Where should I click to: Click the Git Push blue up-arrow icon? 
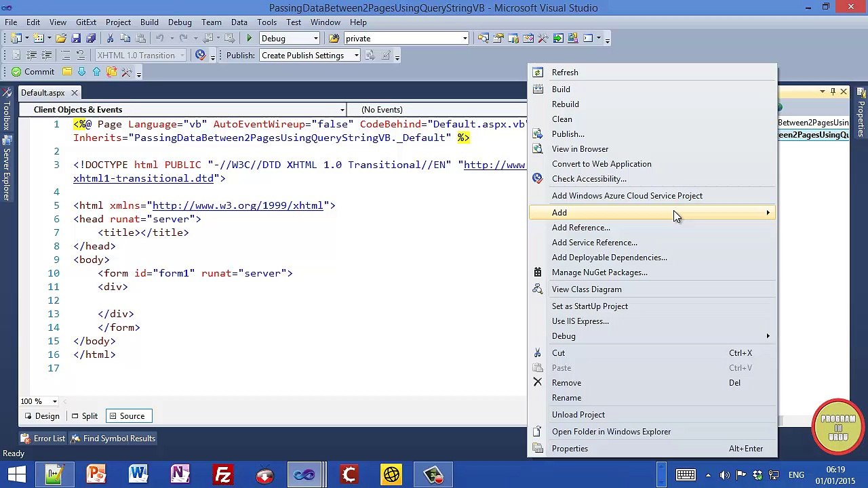click(96, 72)
